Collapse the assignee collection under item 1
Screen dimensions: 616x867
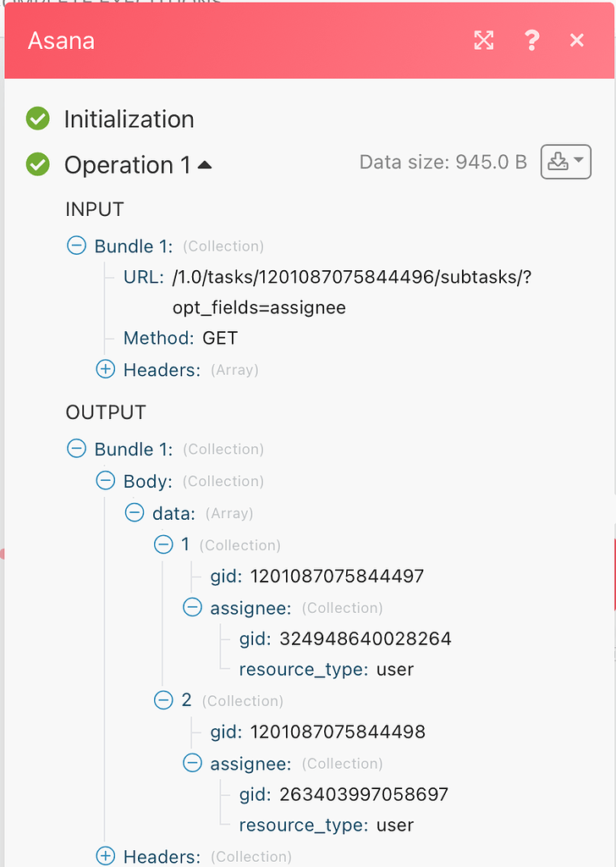click(x=192, y=606)
